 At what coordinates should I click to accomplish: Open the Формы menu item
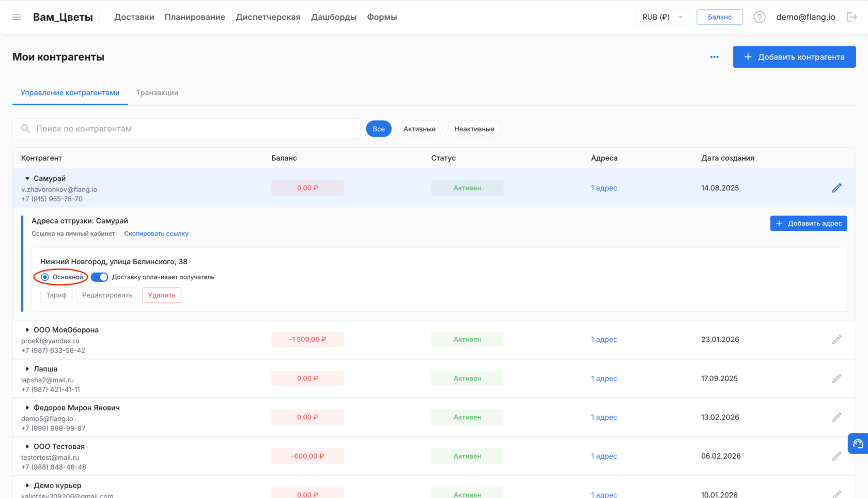coord(382,17)
